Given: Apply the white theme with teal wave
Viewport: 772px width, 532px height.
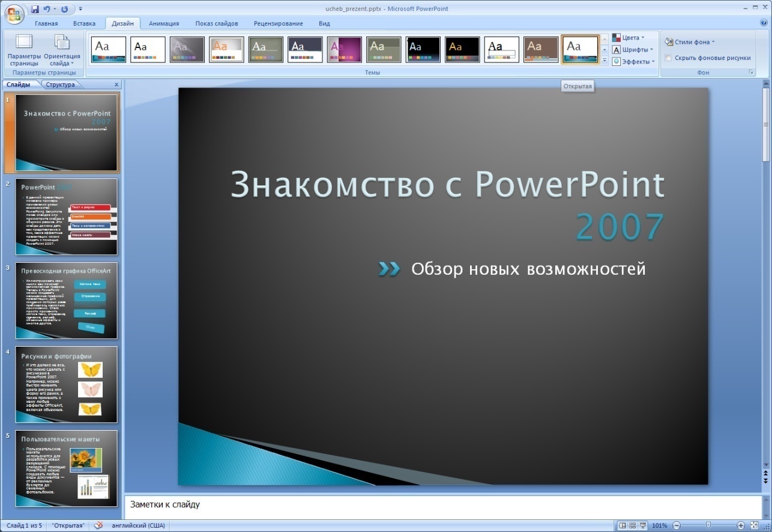Looking at the screenshot, I should 109,50.
